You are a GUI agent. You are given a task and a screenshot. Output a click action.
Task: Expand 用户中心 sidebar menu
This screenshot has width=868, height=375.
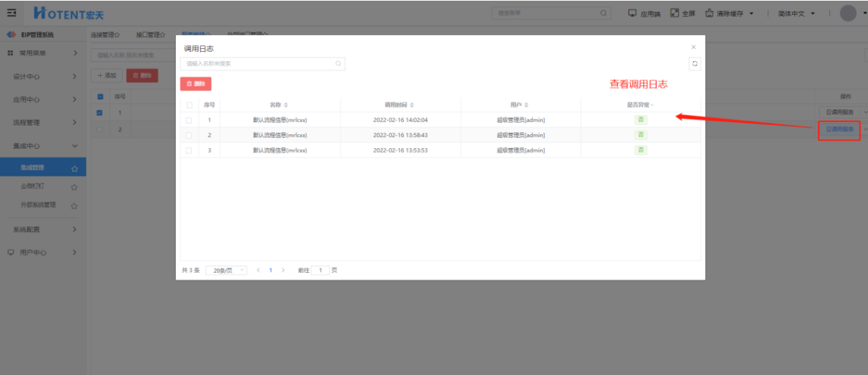coord(74,252)
